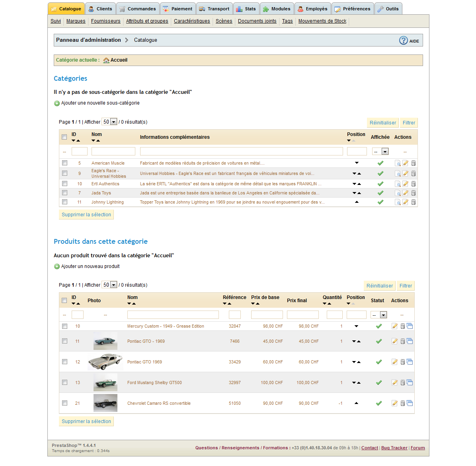Go to the Stats tab
This screenshot has width=476, height=466.
[x=246, y=9]
